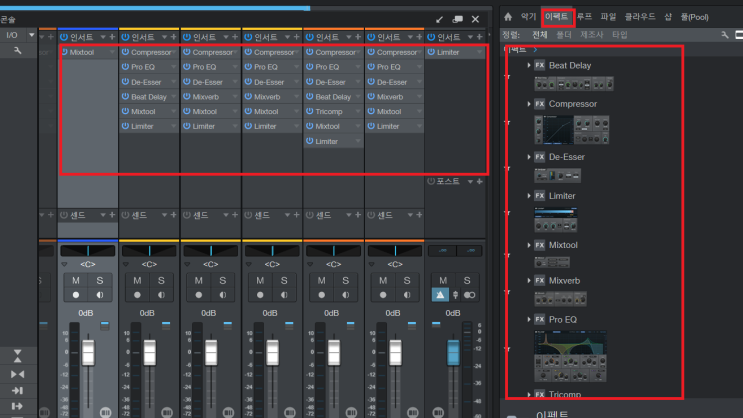Click FX icon beside Compressor in browser

[x=539, y=104]
